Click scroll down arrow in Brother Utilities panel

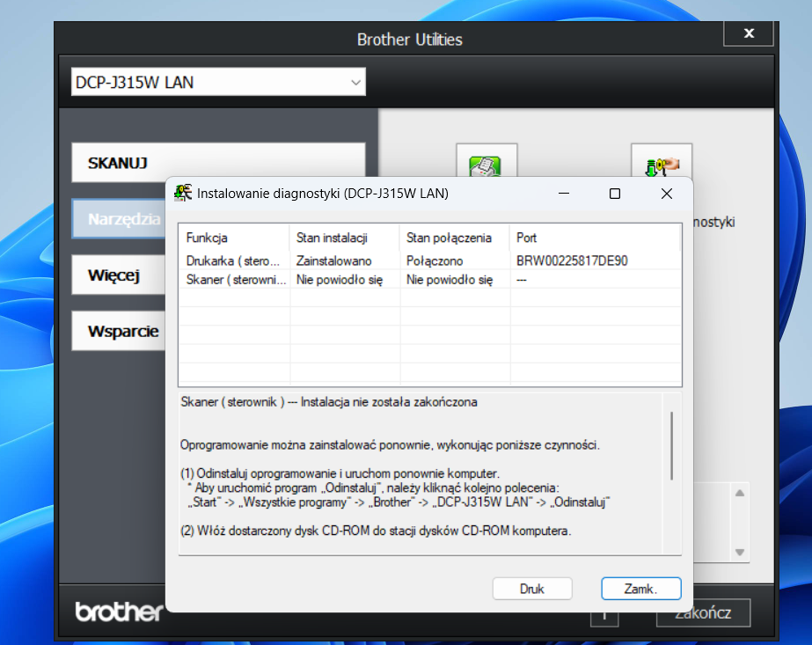tap(740, 553)
